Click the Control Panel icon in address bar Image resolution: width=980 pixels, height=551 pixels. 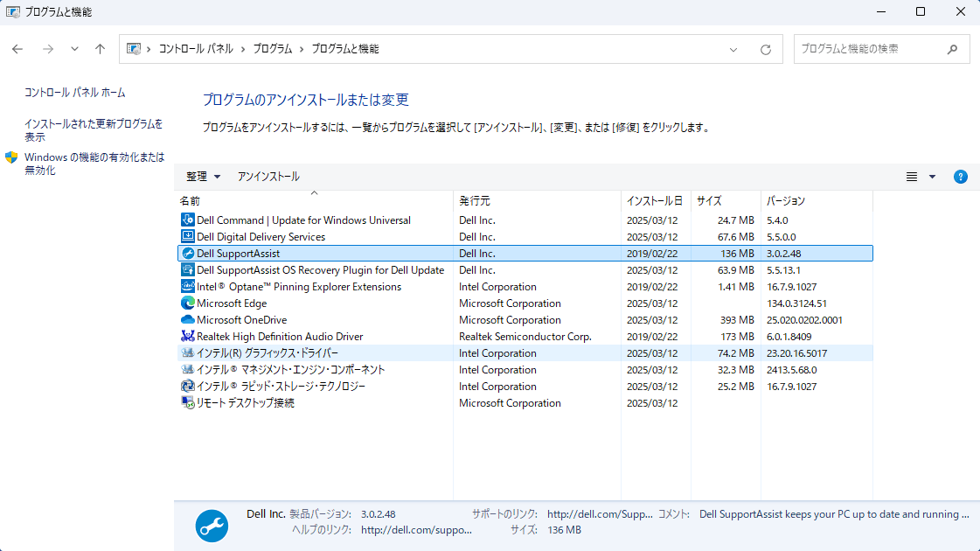click(x=133, y=49)
